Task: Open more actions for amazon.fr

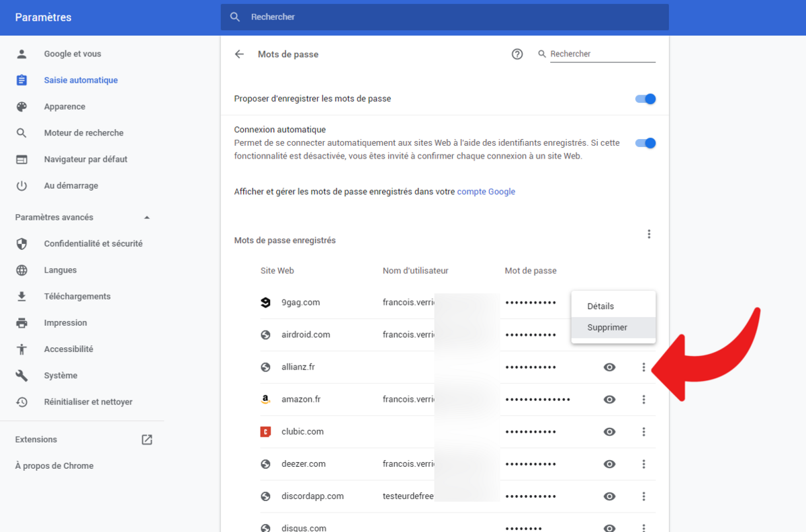Action: [643, 400]
